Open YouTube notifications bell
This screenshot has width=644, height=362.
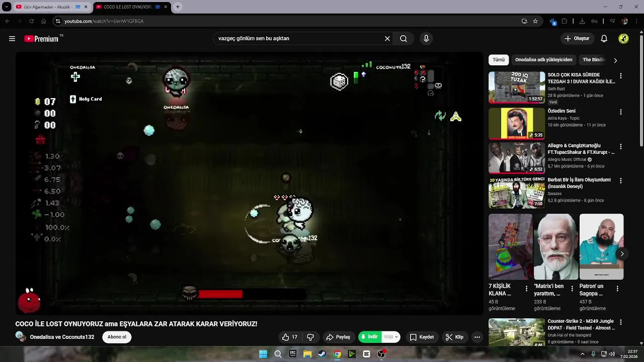click(x=604, y=38)
